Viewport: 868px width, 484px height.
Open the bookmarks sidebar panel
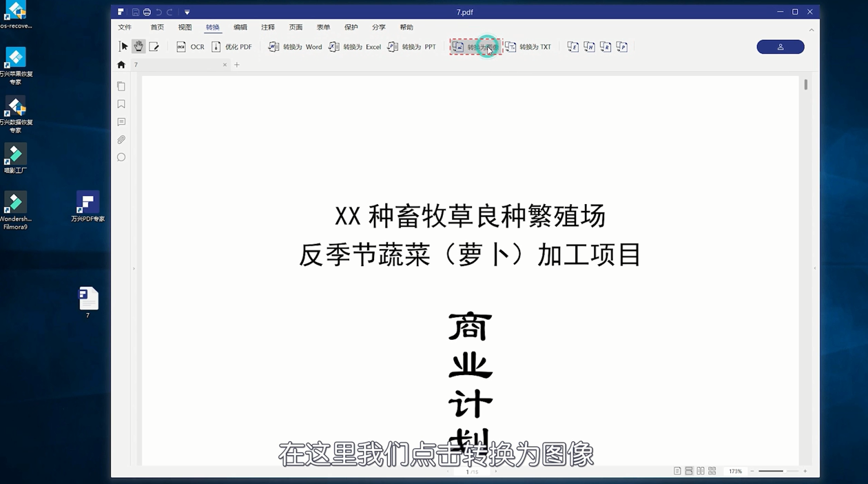[x=121, y=103]
